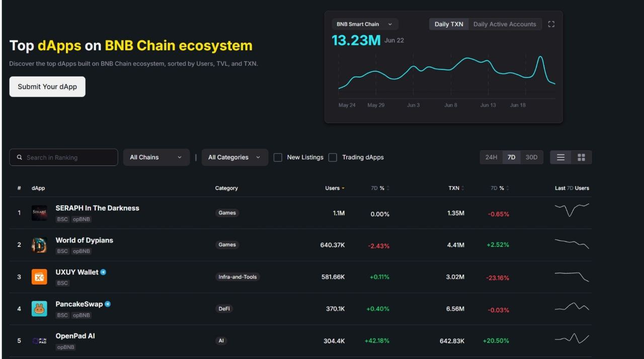Screen dimensions: 644x359
Task: Open the All Chains dropdown
Action: point(156,157)
